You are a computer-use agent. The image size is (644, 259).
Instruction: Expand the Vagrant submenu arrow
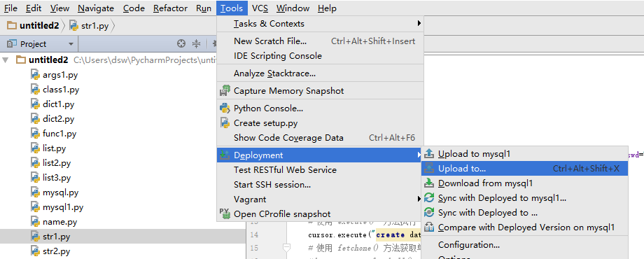pyautogui.click(x=419, y=199)
